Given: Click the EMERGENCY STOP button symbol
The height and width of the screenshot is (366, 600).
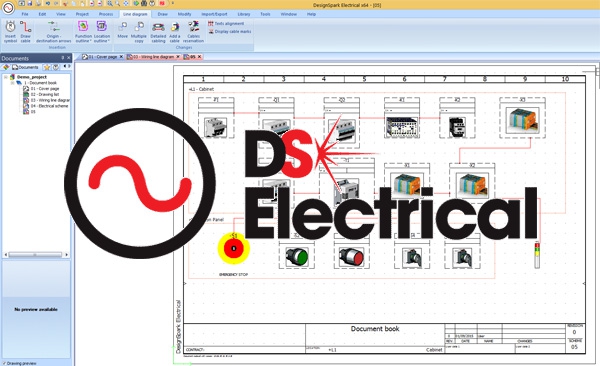Looking at the screenshot, I should point(233,249).
